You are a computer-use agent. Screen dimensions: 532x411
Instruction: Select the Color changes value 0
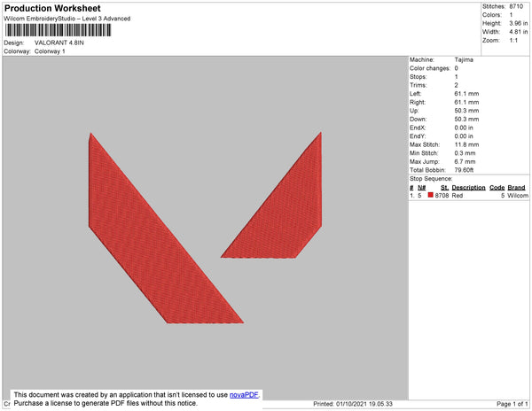pyautogui.click(x=457, y=68)
